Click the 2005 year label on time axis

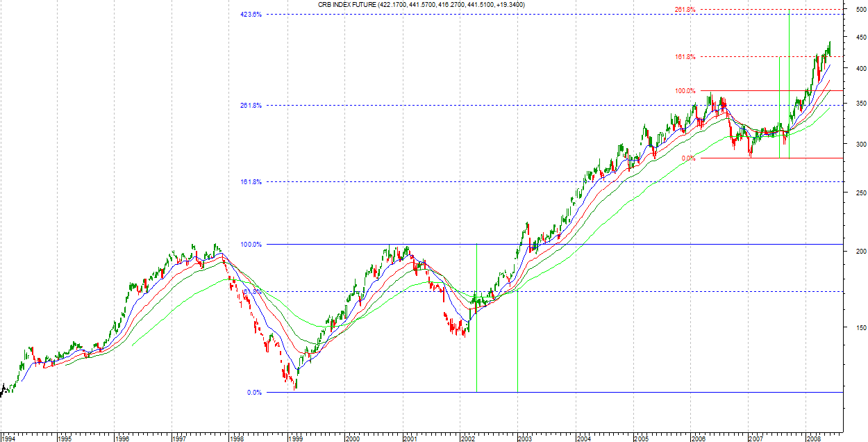click(x=641, y=439)
